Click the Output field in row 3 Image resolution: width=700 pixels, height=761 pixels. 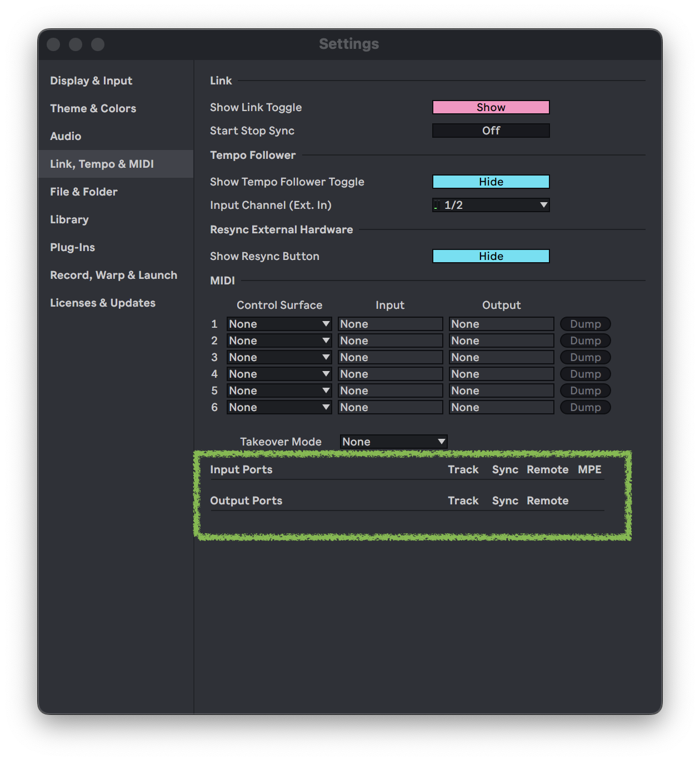502,357
